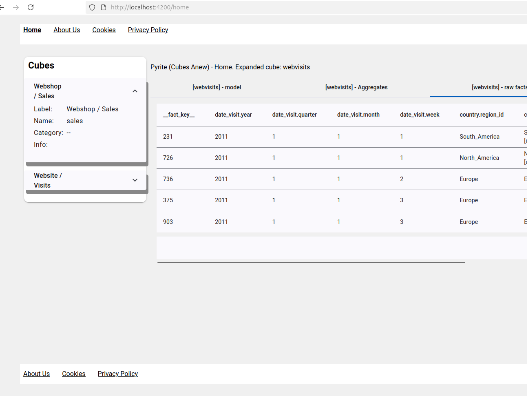Click the shield icon in address bar
This screenshot has width=527, height=396.
coord(92,7)
